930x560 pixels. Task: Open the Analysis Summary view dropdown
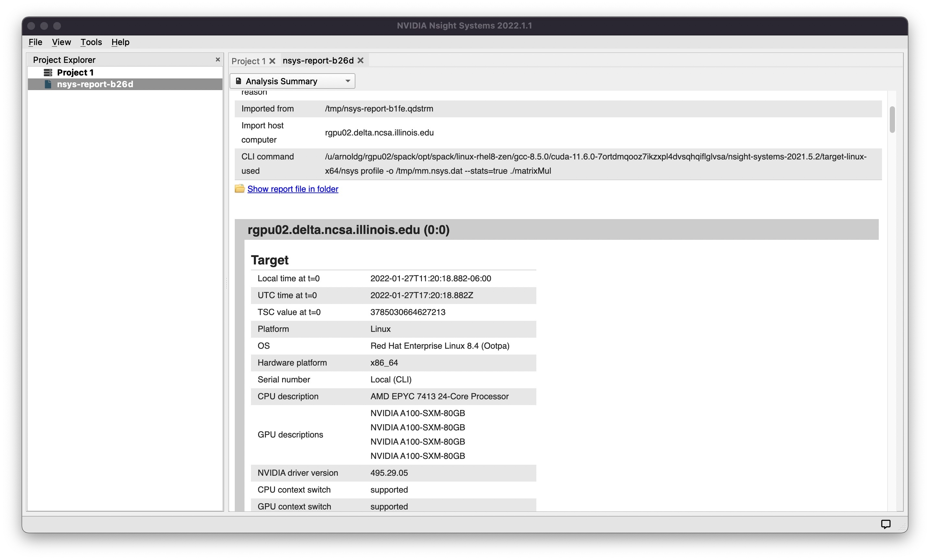click(287, 81)
